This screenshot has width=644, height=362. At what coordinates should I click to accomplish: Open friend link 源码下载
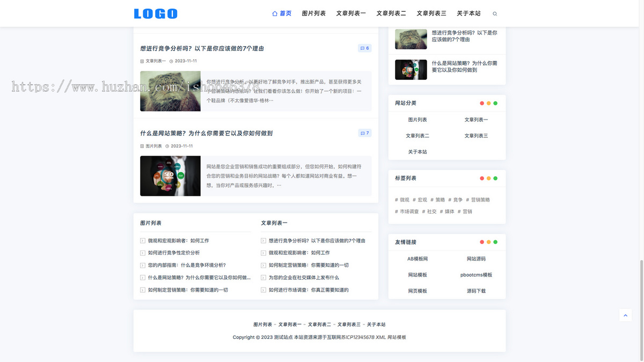click(x=477, y=291)
